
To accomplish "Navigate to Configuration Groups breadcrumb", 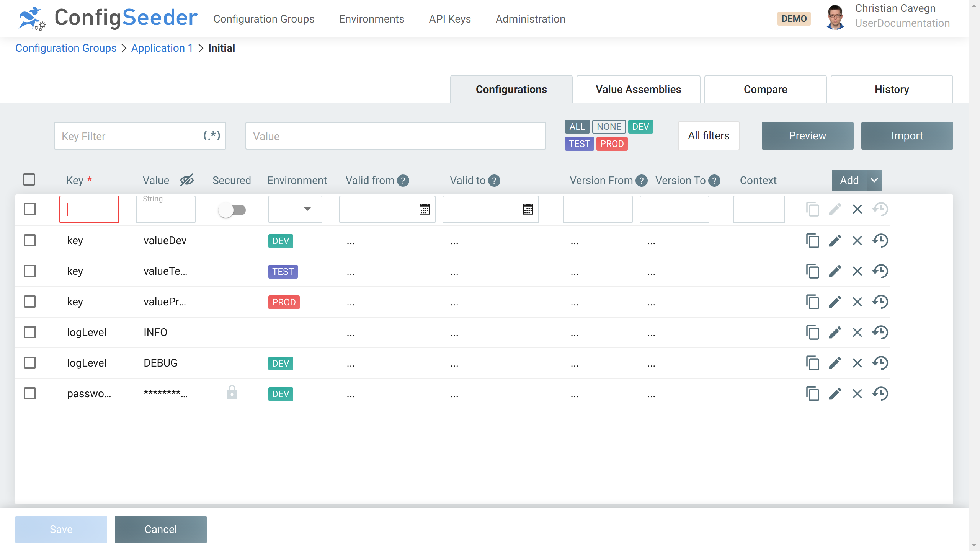I will pyautogui.click(x=66, y=48).
